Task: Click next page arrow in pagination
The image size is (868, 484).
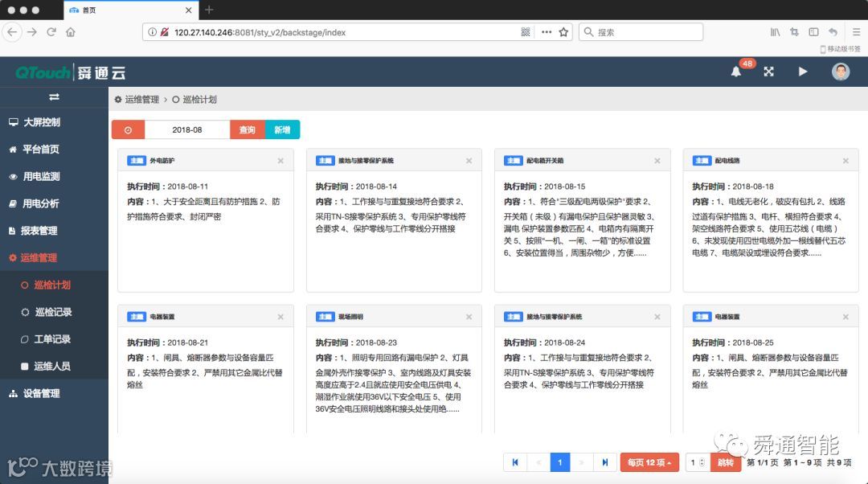Action: click(x=581, y=462)
